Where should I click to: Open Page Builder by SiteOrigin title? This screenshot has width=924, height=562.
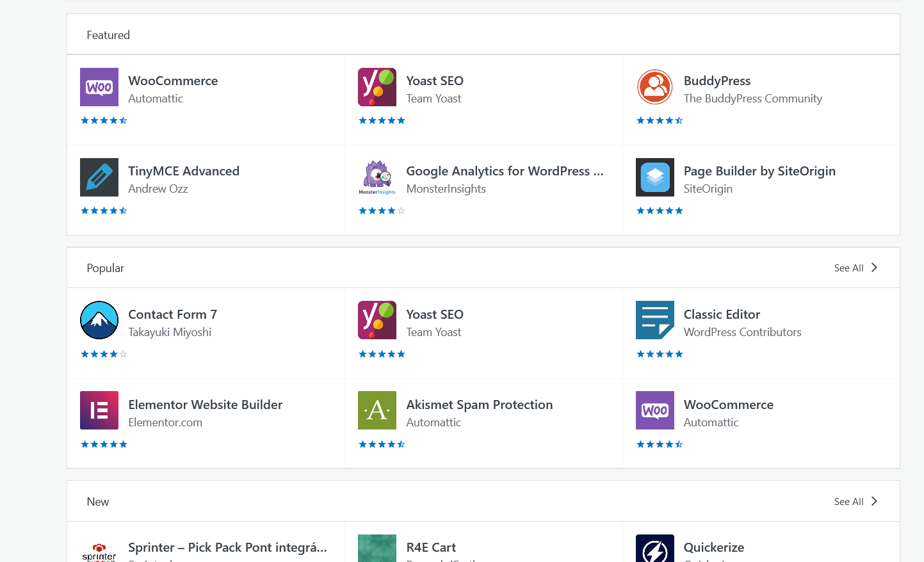(x=759, y=171)
